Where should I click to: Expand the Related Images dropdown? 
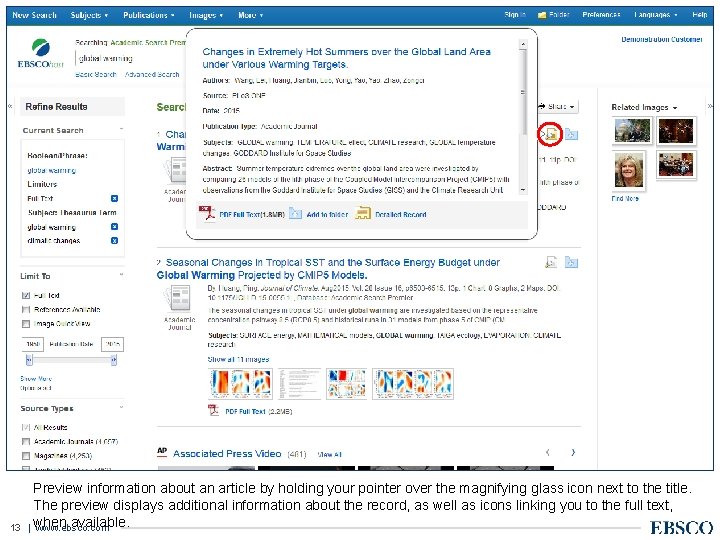(644, 107)
